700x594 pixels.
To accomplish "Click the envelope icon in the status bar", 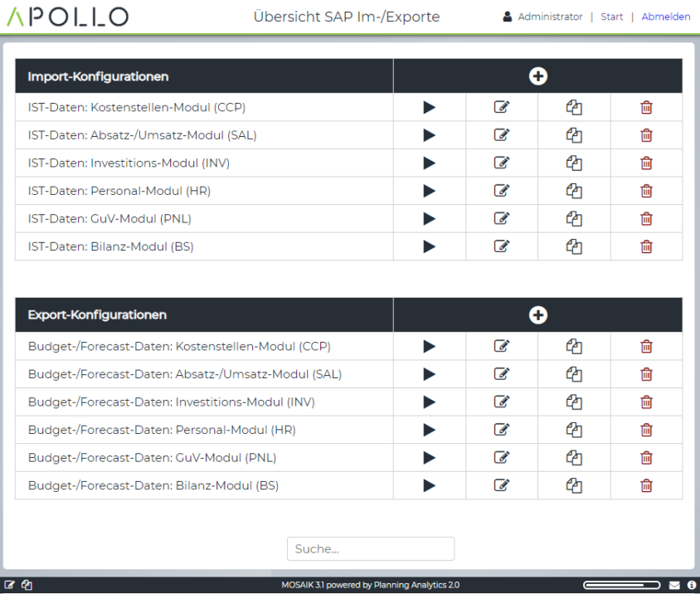I will (x=674, y=584).
